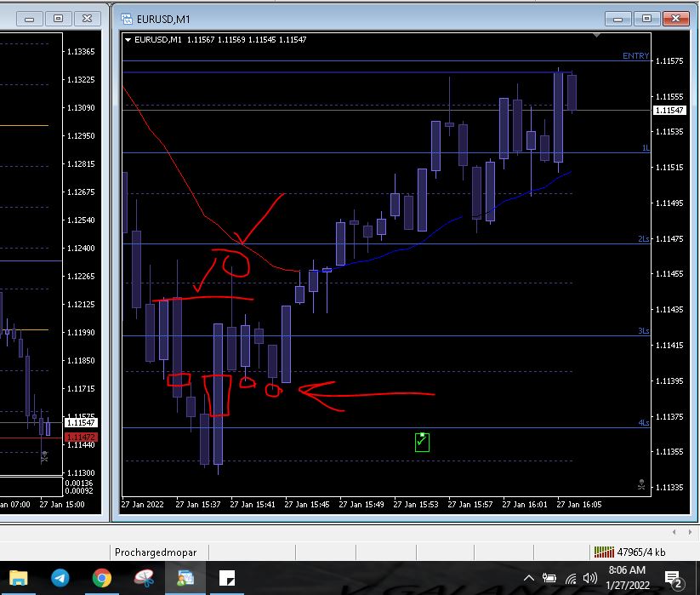Click the red 1.11472 price tag in left window
700x595 pixels.
click(x=81, y=437)
